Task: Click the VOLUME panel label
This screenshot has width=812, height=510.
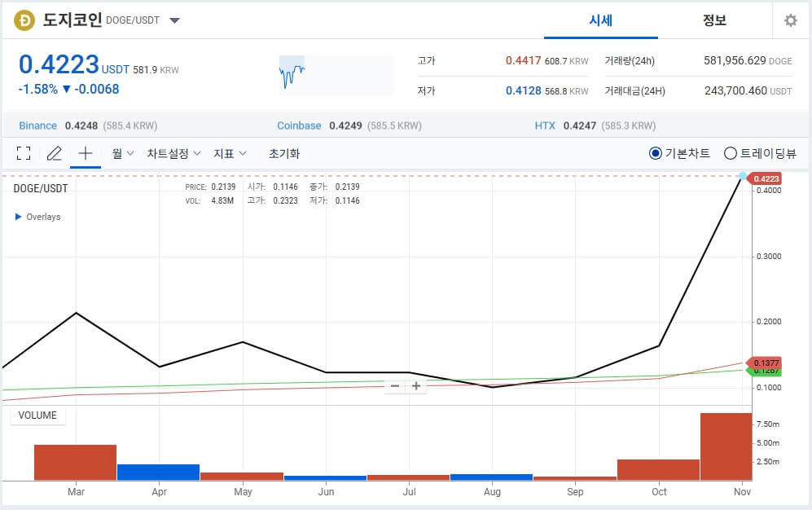Action: click(x=37, y=415)
